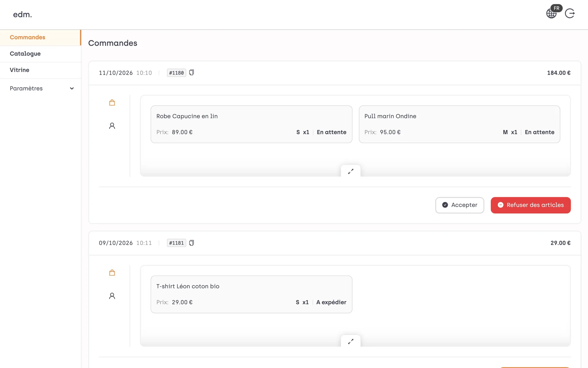Click Refuser des articles button

531,205
